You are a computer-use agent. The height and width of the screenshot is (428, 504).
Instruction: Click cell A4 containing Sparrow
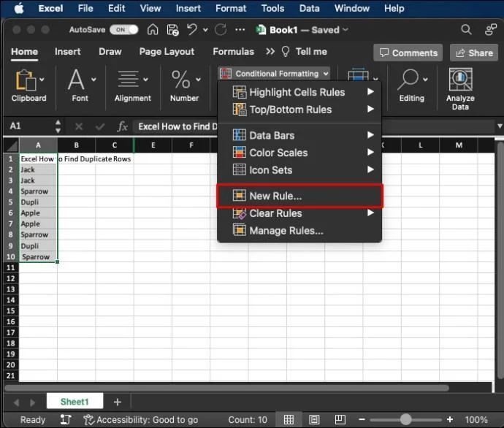coord(37,191)
